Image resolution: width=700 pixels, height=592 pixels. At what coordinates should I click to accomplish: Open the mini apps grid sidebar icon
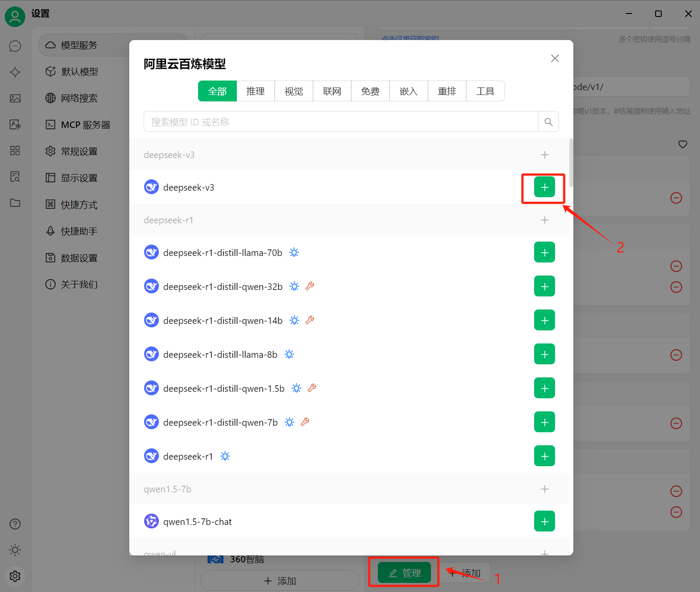tap(15, 151)
